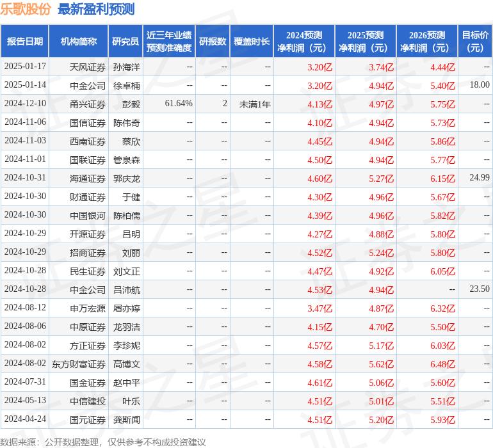493x448 pixels.
Task: Click the institution 中国银河
Action: [x=88, y=215]
